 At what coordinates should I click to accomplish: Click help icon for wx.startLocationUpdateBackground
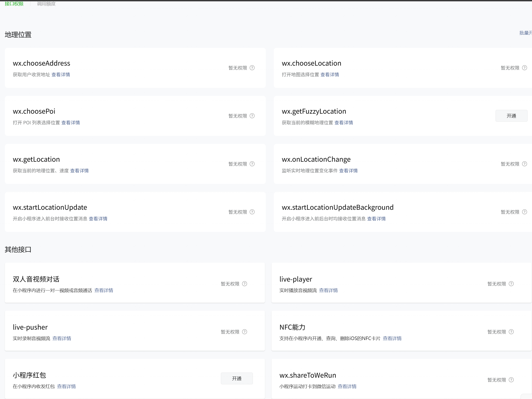coord(524,212)
